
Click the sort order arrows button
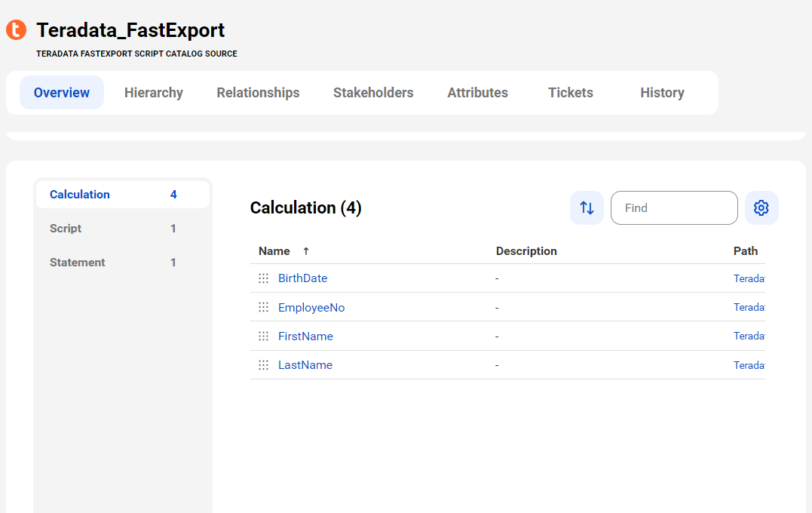pyautogui.click(x=587, y=207)
